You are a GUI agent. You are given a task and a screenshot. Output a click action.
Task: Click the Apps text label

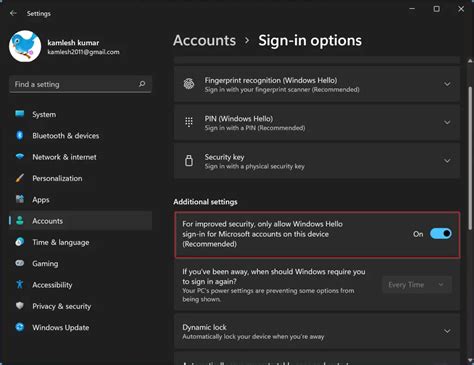41,200
